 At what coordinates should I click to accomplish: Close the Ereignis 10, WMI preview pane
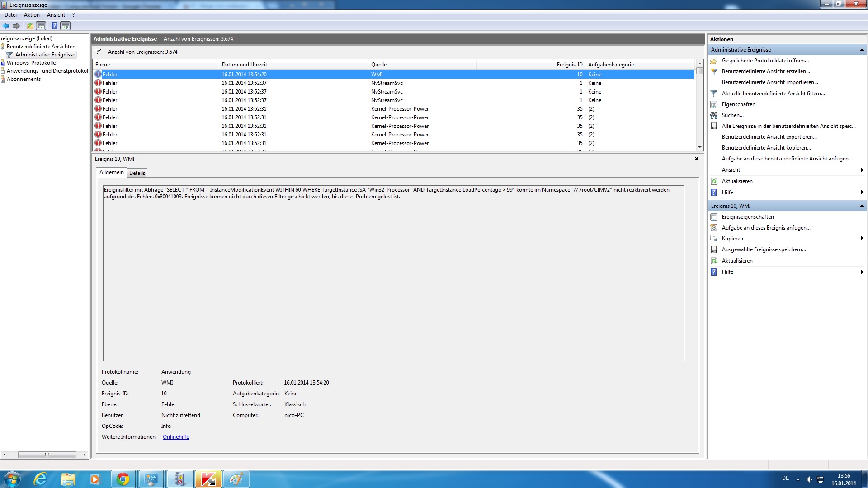click(696, 159)
